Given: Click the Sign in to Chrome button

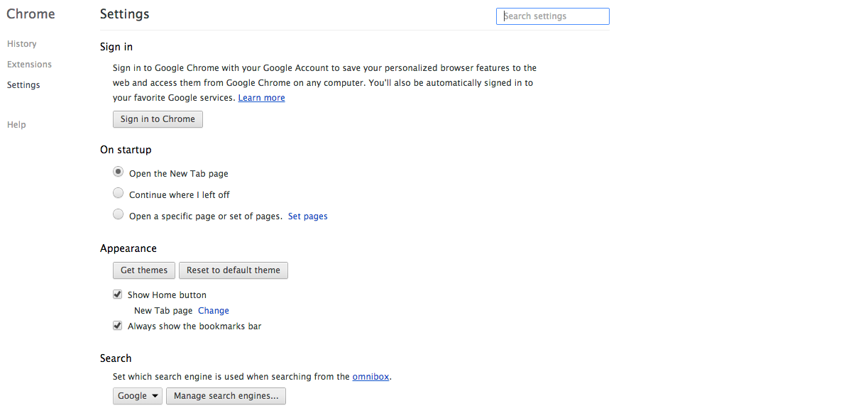Looking at the screenshot, I should pos(158,119).
